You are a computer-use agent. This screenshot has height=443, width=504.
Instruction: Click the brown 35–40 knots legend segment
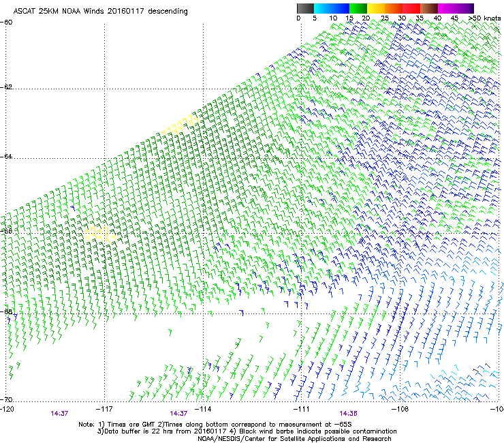(x=429, y=8)
